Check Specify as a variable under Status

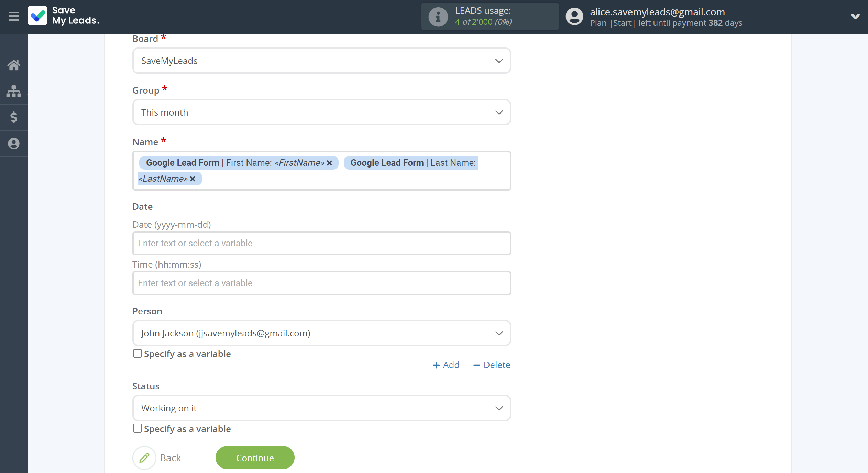coord(137,429)
